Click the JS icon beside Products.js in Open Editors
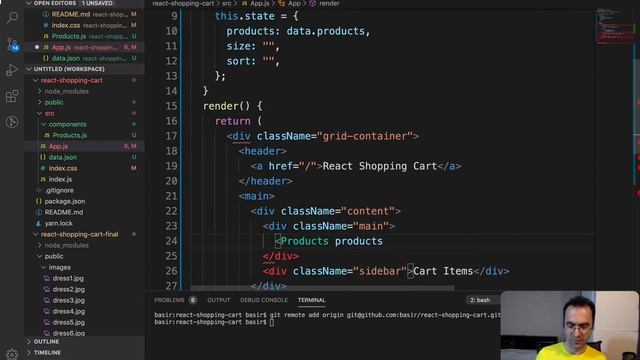Screen dimensions: 640x360 [x=46, y=36]
